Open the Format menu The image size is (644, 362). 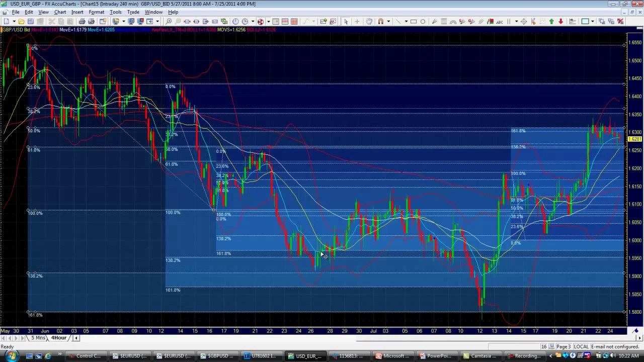pyautogui.click(x=96, y=12)
